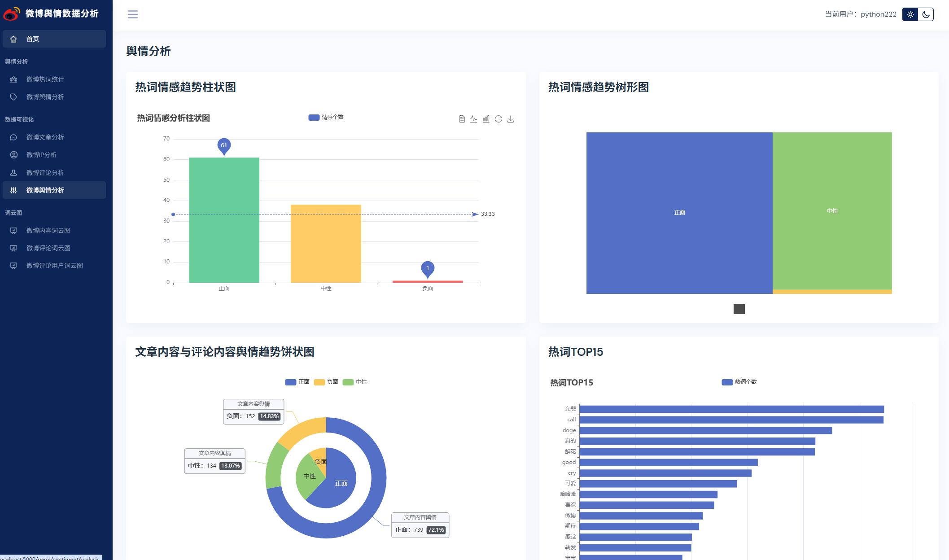Click the 转发 bar in TOP15 chart
The image size is (949, 560).
635,548
